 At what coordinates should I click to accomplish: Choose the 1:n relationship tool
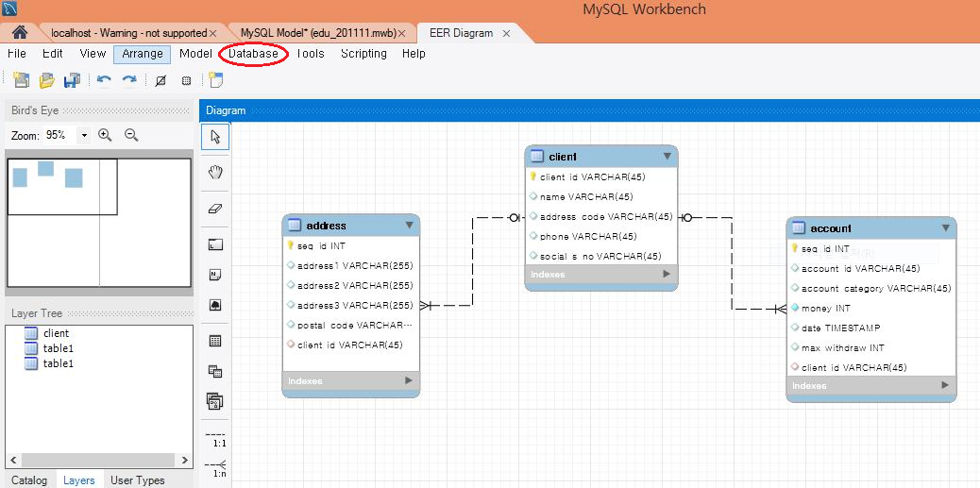(216, 468)
